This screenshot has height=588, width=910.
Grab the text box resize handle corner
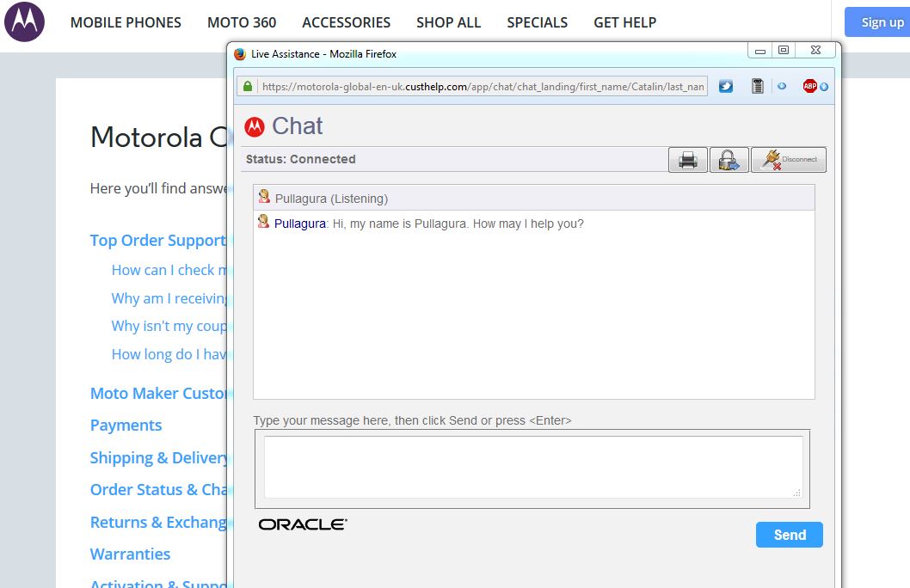797,493
